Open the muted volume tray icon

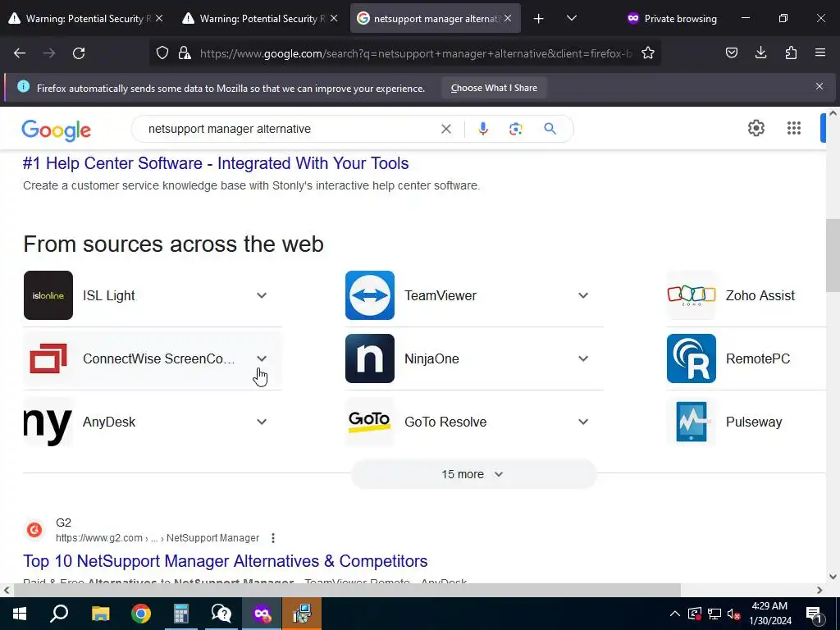[x=734, y=614]
